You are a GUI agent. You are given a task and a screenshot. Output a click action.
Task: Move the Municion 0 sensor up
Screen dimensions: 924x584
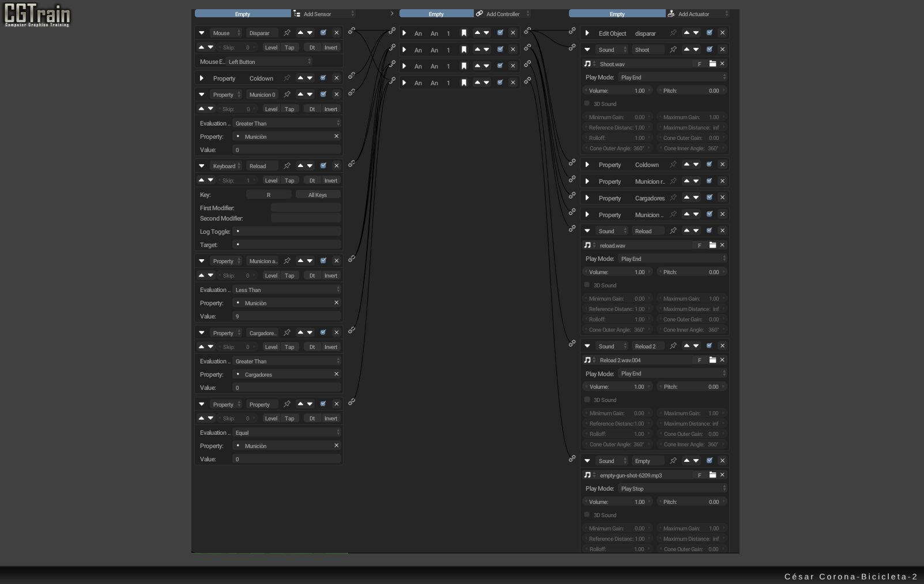click(x=300, y=94)
